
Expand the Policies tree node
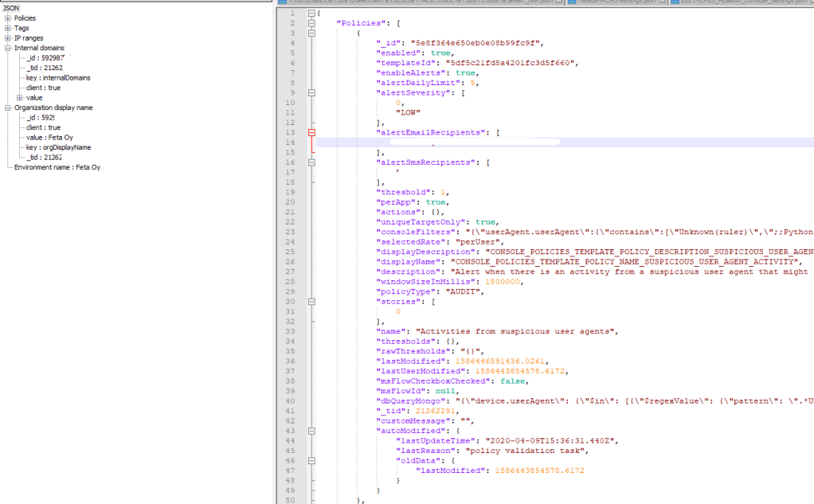(x=7, y=18)
